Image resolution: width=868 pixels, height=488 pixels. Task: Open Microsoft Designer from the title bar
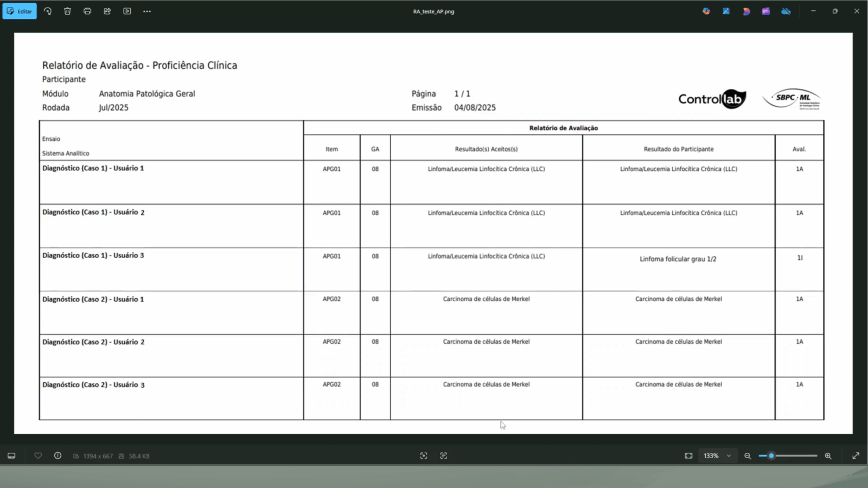click(x=746, y=11)
